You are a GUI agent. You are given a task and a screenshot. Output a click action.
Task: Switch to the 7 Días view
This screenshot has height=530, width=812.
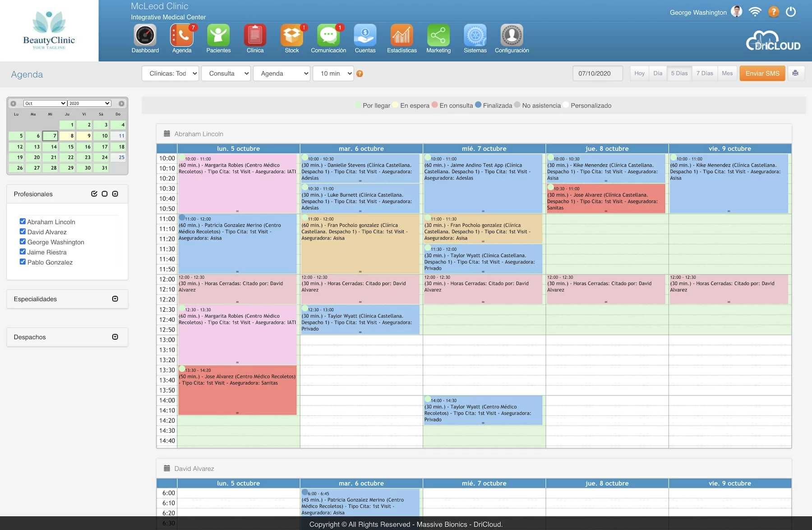705,73
